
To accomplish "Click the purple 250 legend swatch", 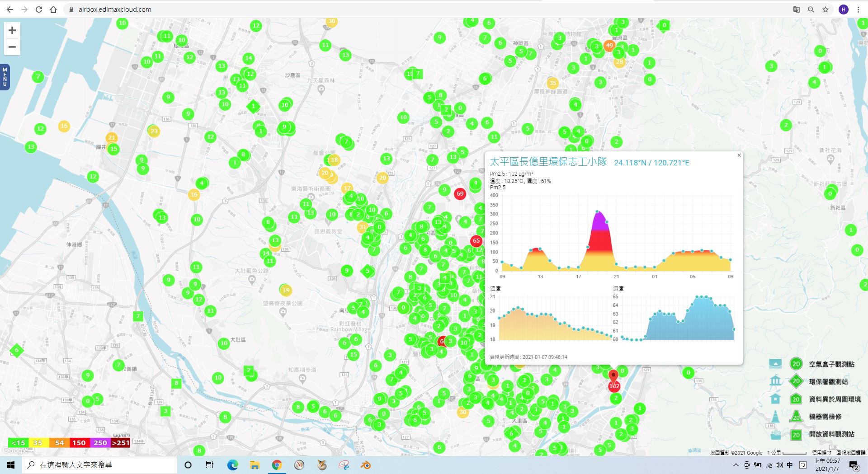I will coord(100,443).
